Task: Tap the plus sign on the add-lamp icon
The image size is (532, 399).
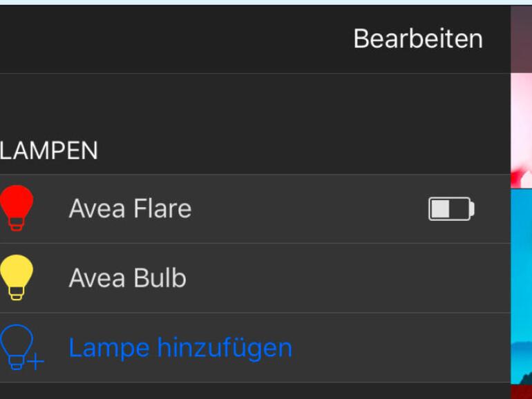Action: pyautogui.click(x=36, y=361)
